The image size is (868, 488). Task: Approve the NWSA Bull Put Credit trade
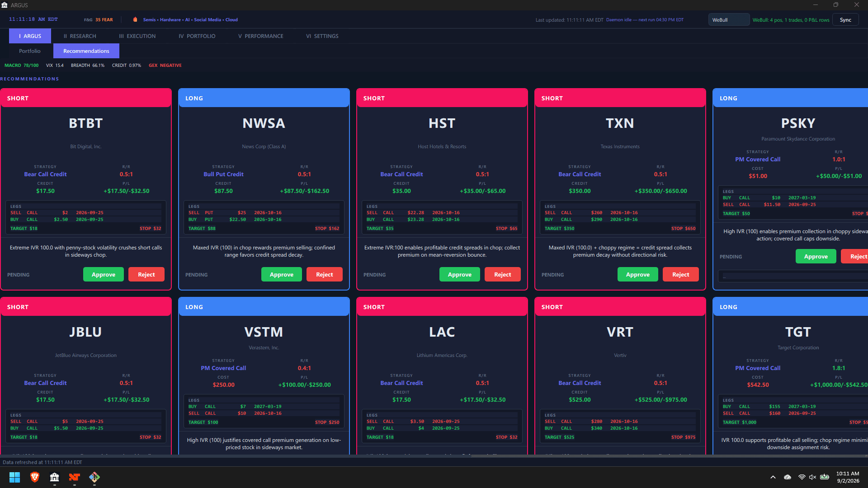tap(282, 274)
